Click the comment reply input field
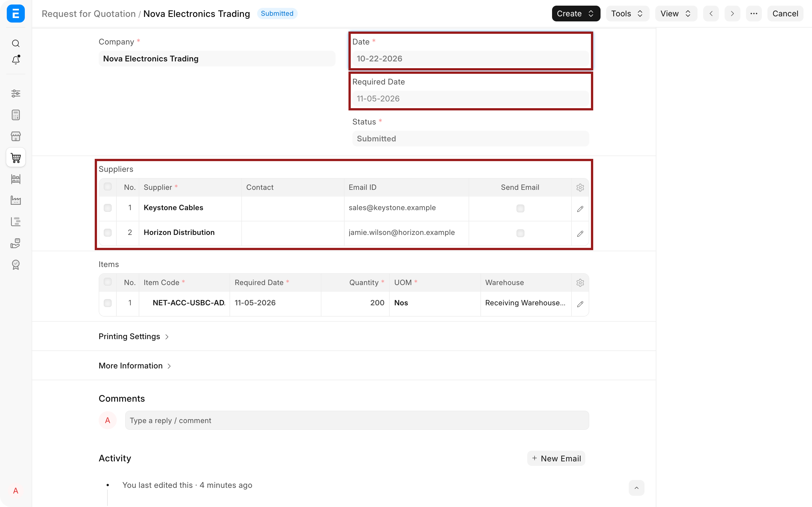Screen dimensions: 812x507 click(x=357, y=420)
